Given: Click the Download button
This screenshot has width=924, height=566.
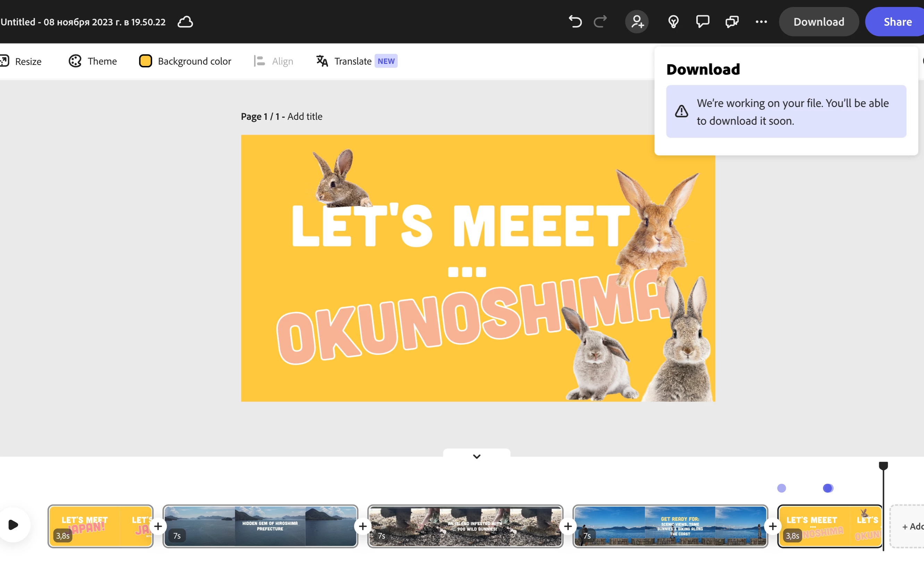Looking at the screenshot, I should [818, 22].
